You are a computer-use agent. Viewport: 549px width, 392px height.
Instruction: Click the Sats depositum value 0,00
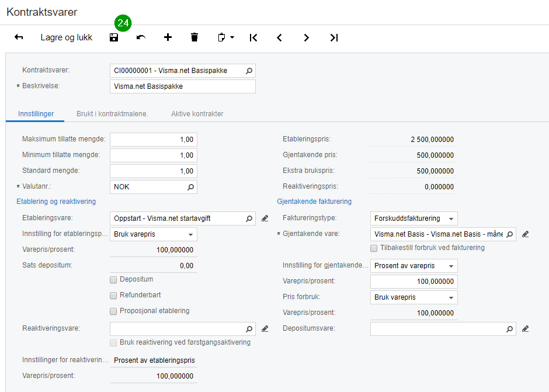pos(187,266)
